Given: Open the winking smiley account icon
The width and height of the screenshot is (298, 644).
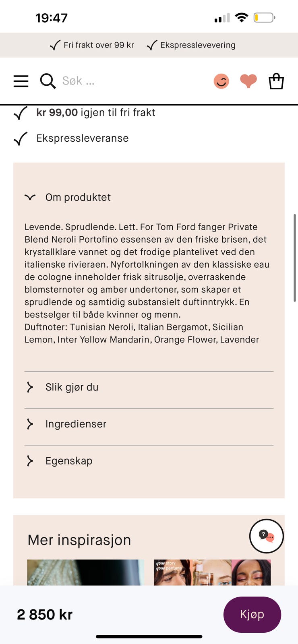Looking at the screenshot, I should tap(221, 81).
